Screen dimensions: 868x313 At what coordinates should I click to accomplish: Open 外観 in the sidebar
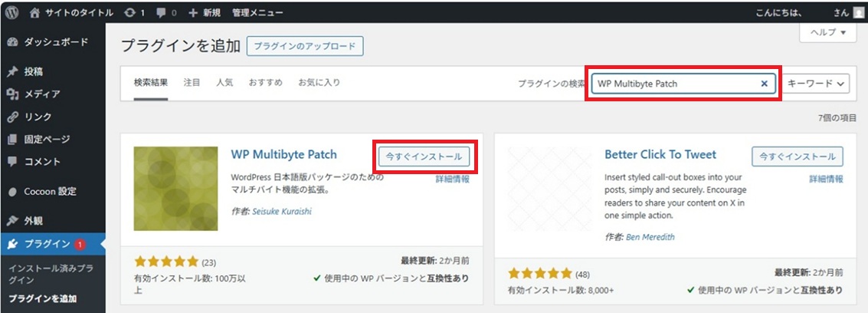point(33,221)
